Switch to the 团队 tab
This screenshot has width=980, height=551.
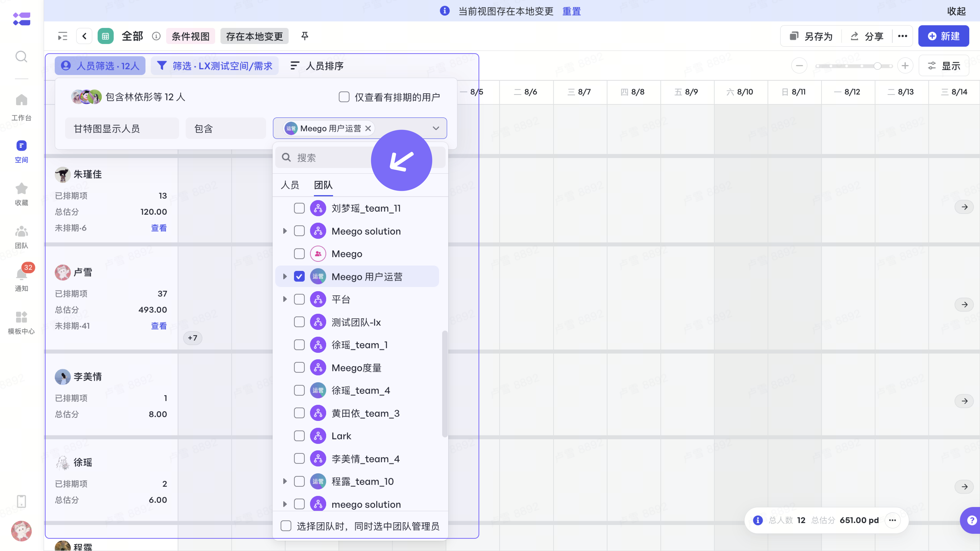tap(323, 185)
